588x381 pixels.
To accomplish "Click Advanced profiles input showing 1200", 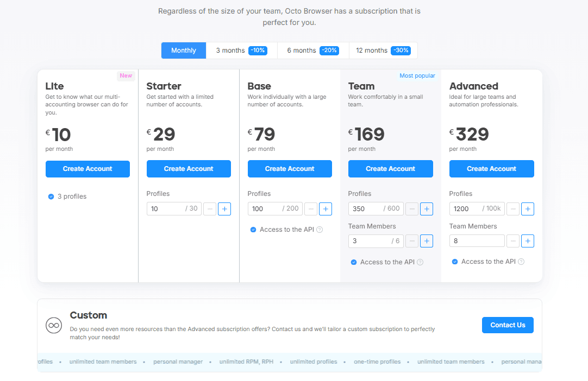I will click(x=477, y=208).
